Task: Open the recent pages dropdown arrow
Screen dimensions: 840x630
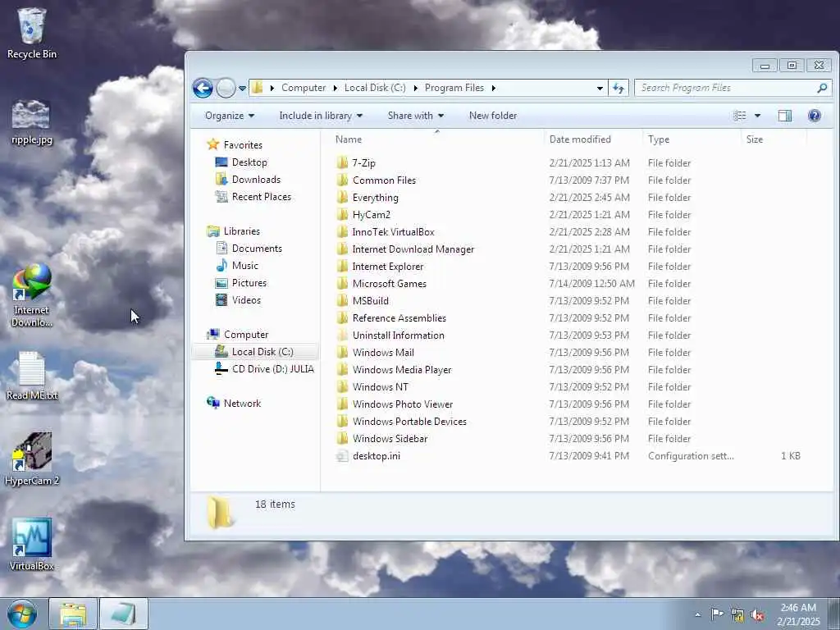Action: click(242, 89)
